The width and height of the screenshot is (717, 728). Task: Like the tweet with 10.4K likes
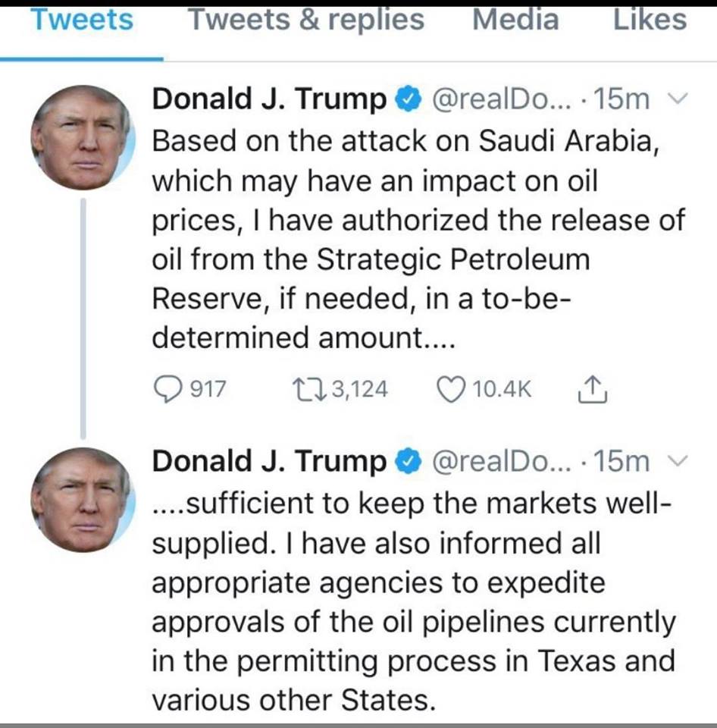(452, 389)
